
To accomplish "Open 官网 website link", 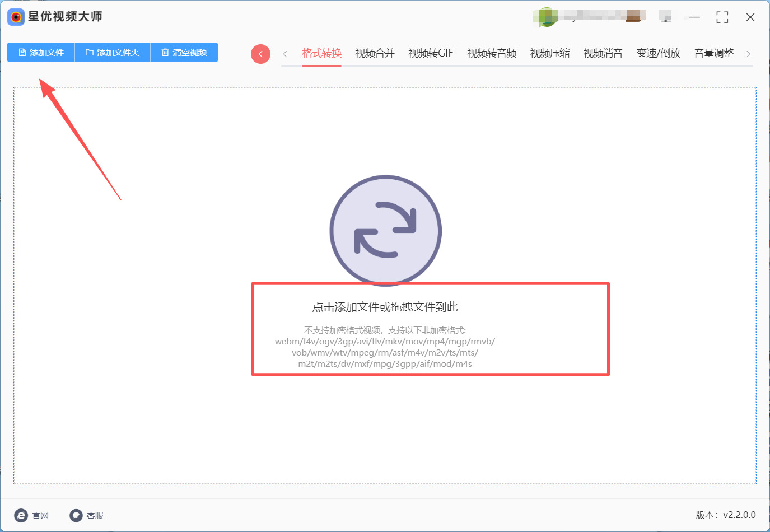I will pos(32,515).
